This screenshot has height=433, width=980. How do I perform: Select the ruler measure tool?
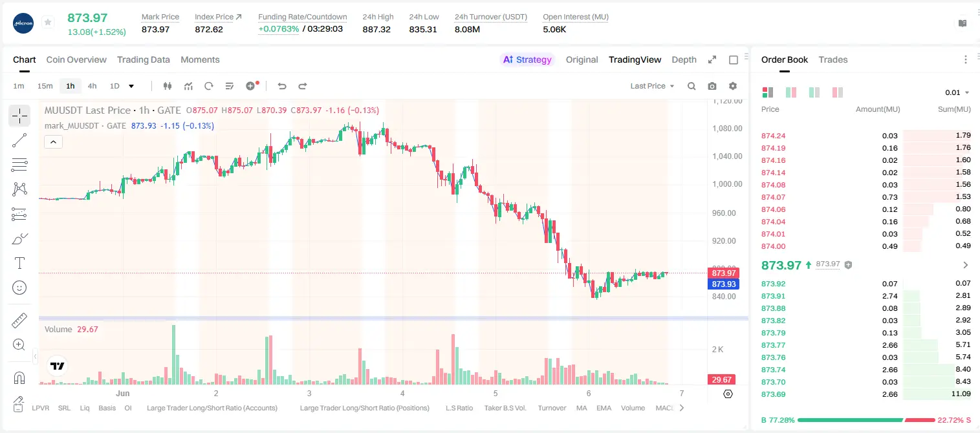19,321
